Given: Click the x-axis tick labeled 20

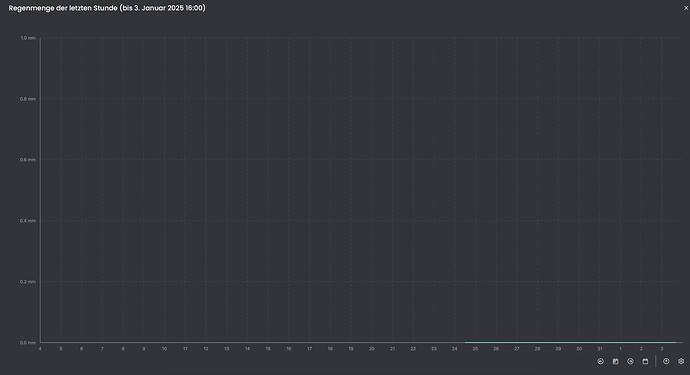Looking at the screenshot, I should pos(372,349).
